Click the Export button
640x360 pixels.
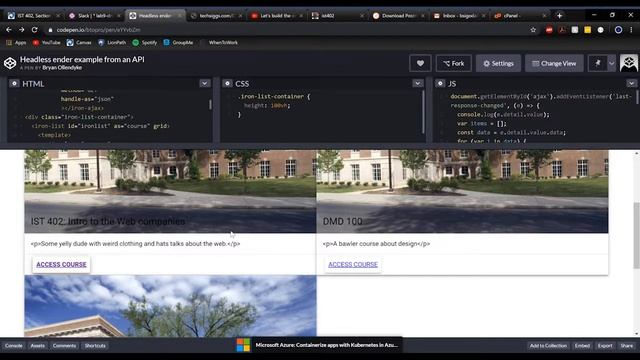coord(605,346)
